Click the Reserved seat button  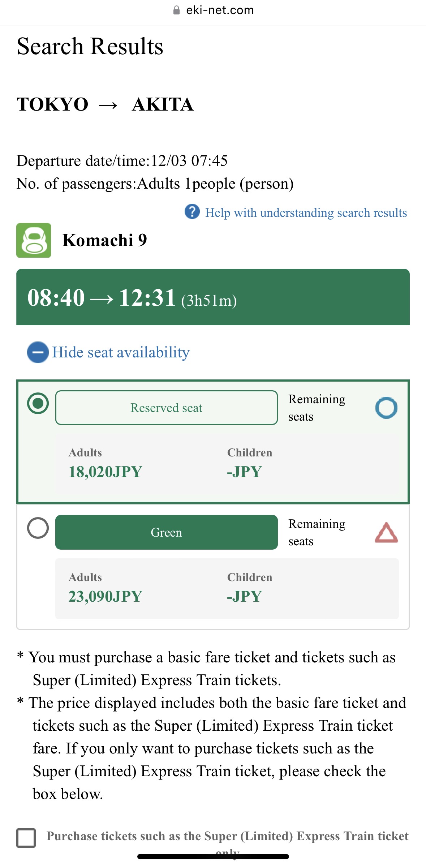[166, 408]
